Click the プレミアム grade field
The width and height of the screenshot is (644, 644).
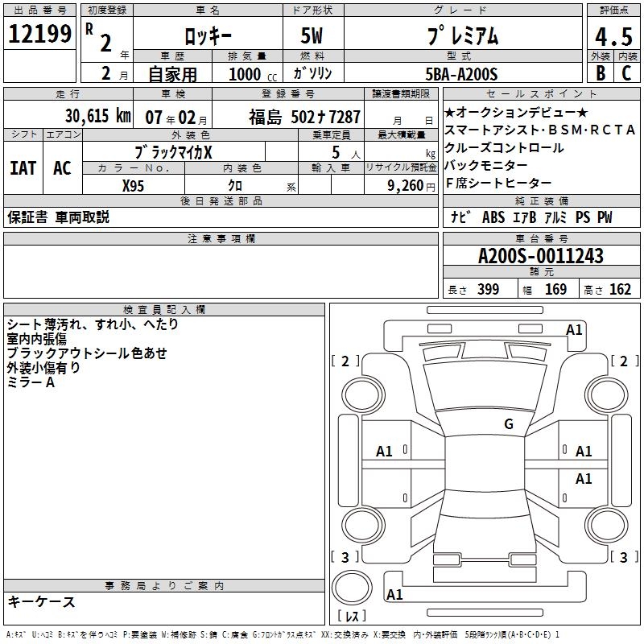[x=460, y=37]
